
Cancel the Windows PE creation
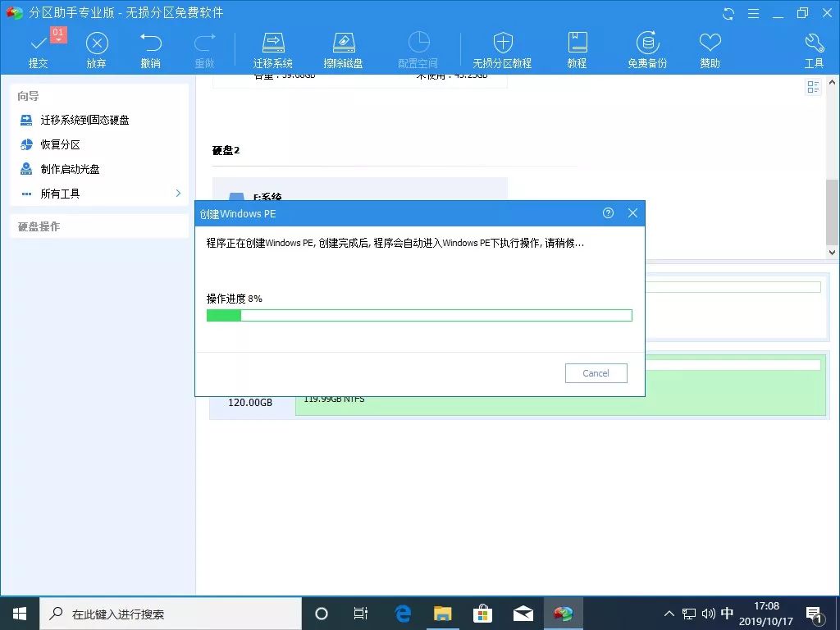click(596, 373)
